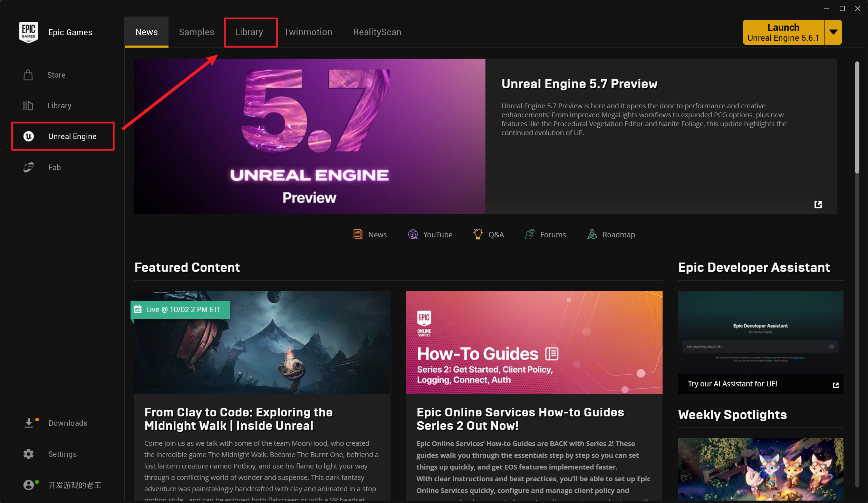Open the How-To Guides thumbnail image

(534, 342)
